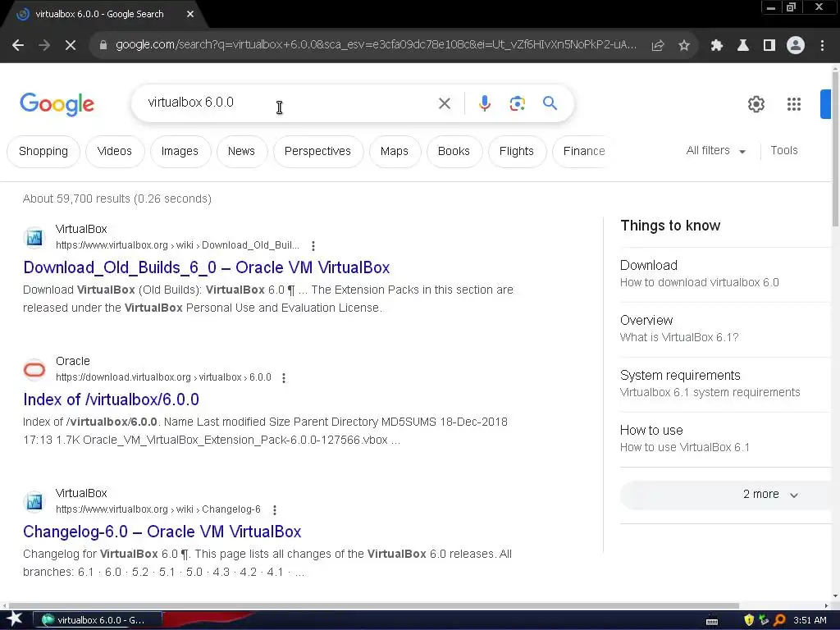Image resolution: width=840 pixels, height=630 pixels.
Task: Select the Flights filter chip
Action: pyautogui.click(x=517, y=152)
